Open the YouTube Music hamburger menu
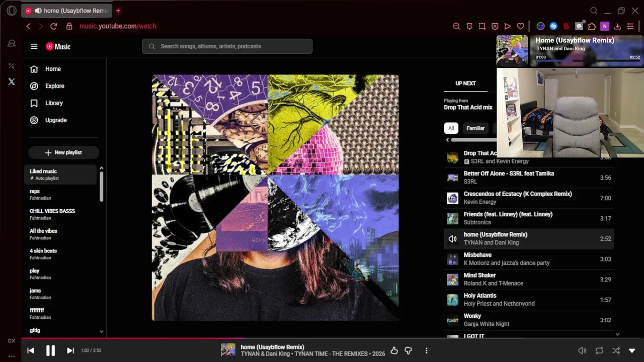Screen dimensions: 644x362 pos(34,46)
